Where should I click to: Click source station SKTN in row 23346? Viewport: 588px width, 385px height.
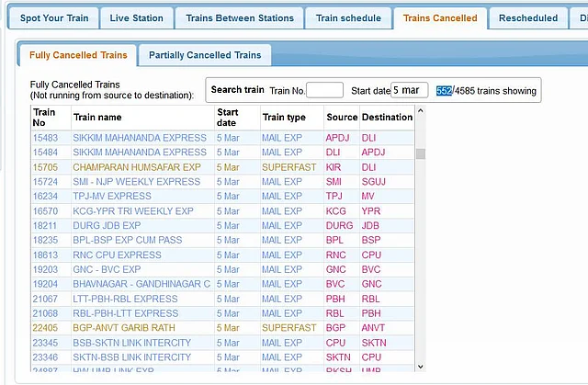click(338, 357)
